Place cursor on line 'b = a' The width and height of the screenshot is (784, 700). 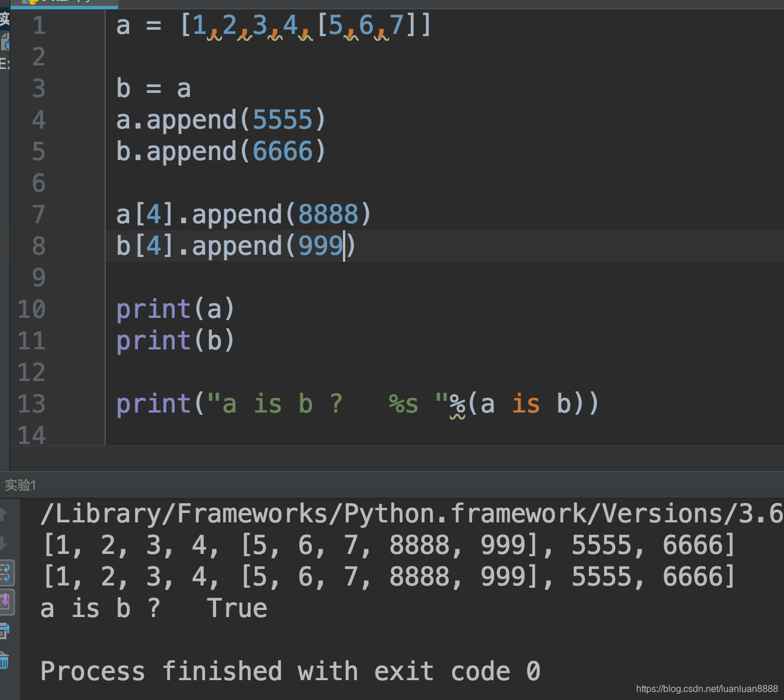154,89
